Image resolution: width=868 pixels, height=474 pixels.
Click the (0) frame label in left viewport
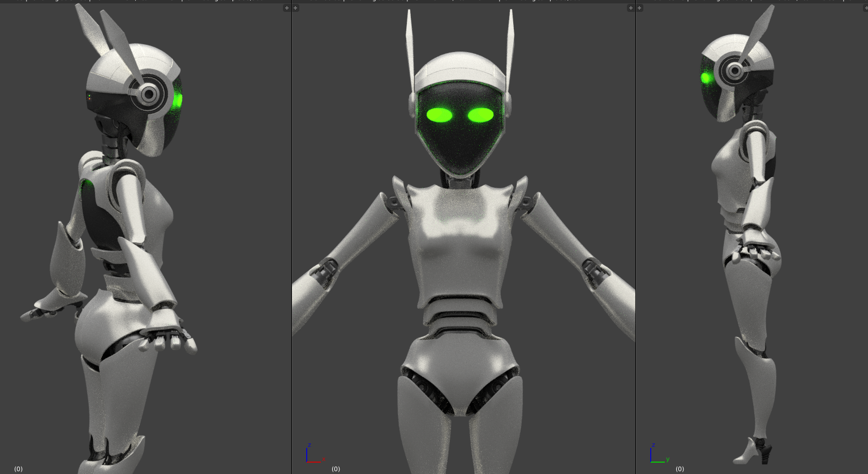[19, 469]
